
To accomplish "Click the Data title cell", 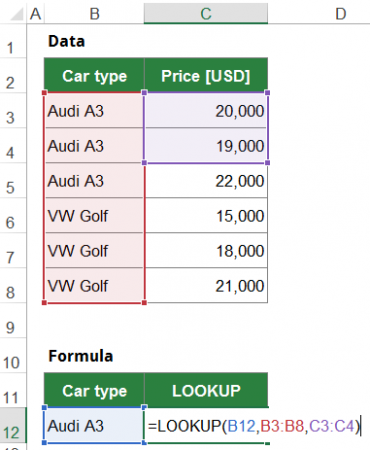I will (67, 41).
